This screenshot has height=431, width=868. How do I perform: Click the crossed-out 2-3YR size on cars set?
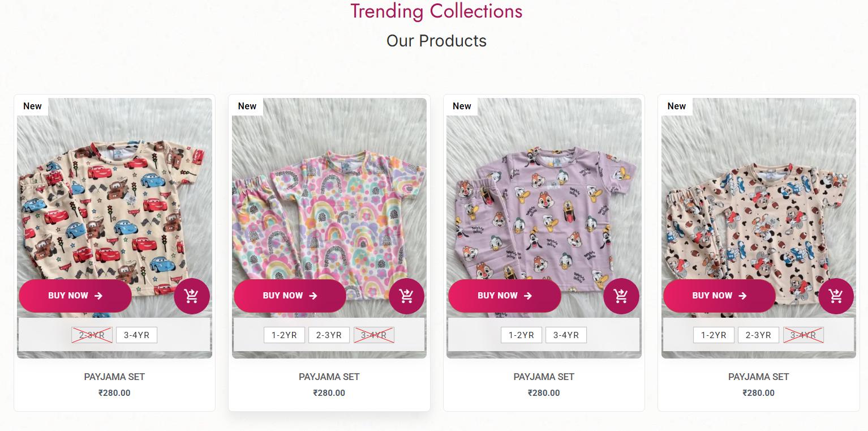click(x=92, y=335)
